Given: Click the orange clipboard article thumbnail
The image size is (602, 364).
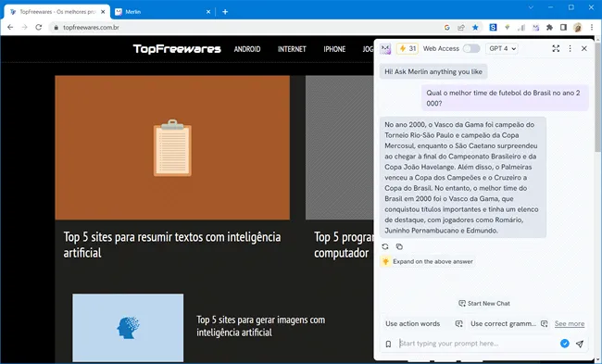Looking at the screenshot, I should tap(172, 147).
